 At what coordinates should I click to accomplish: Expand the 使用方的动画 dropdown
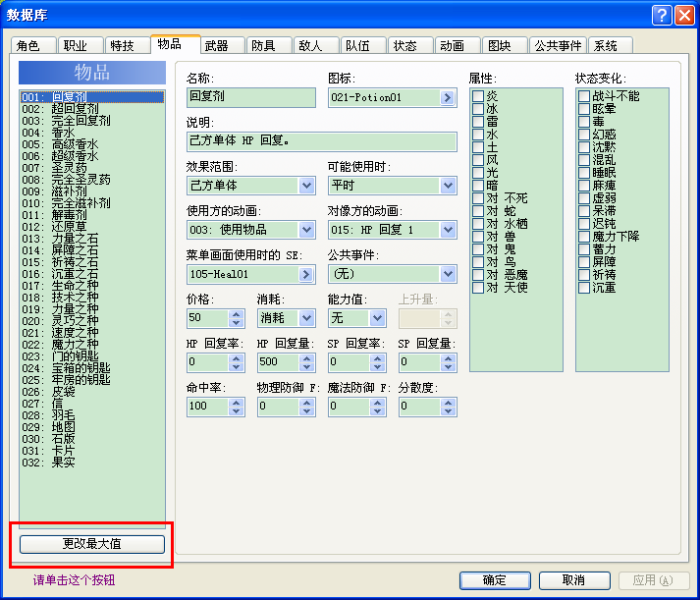point(306,230)
